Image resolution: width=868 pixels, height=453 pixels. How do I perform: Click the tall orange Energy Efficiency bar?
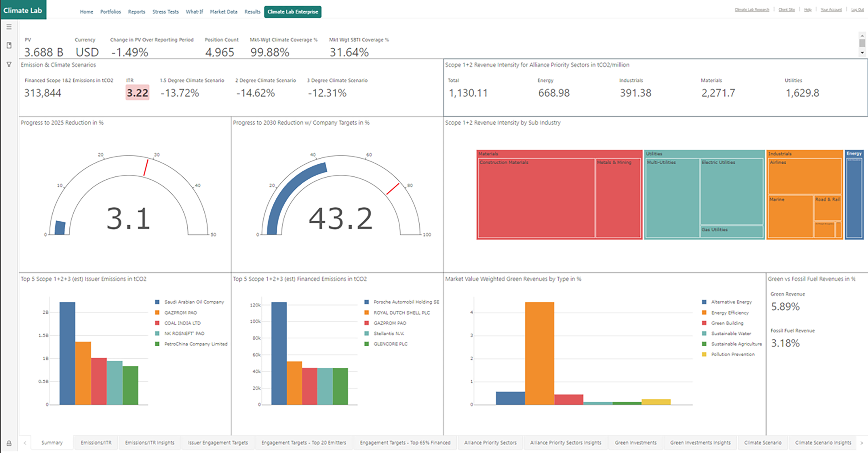pyautogui.click(x=540, y=353)
